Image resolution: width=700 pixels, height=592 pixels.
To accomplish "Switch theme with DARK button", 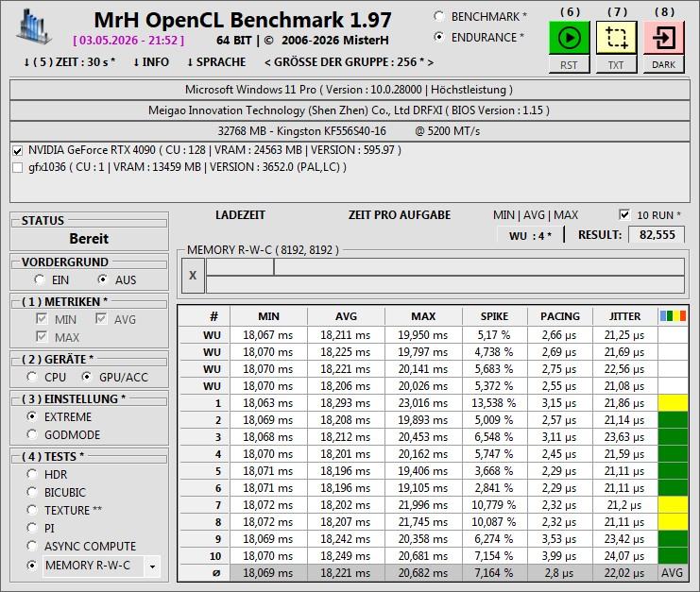I will pyautogui.click(x=664, y=65).
